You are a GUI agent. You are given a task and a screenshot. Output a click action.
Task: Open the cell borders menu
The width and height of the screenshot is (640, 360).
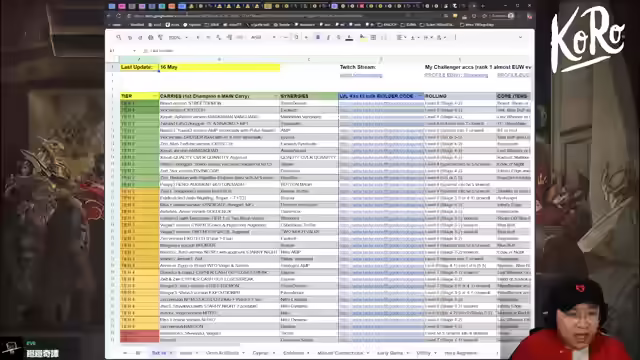tap(373, 38)
